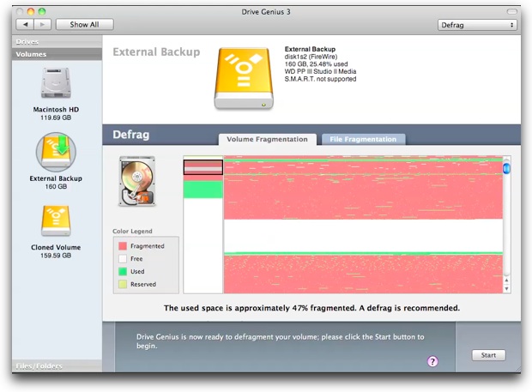
Task: Click the Free white legend swatch
Action: click(x=123, y=259)
